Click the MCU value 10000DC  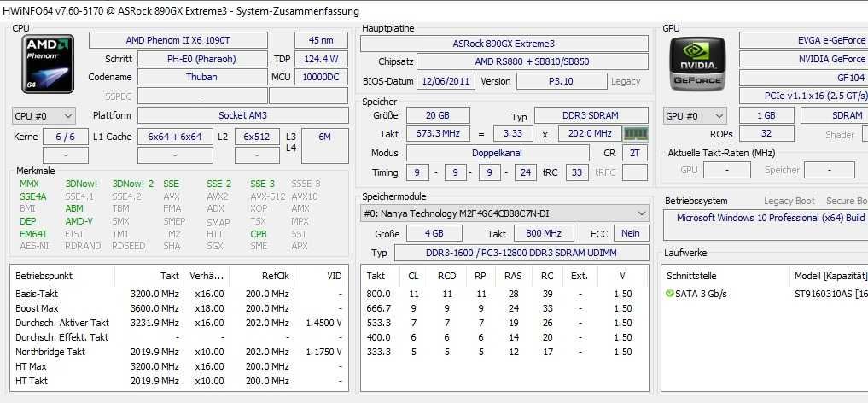[x=321, y=78]
